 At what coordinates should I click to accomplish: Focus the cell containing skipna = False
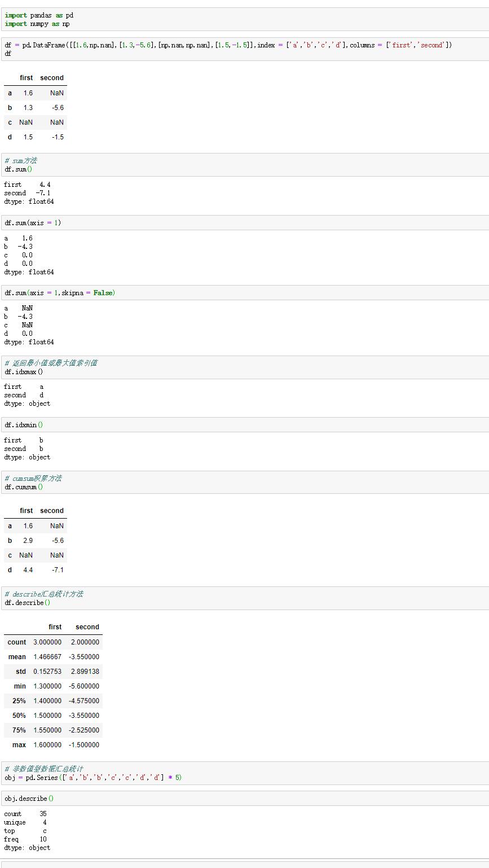click(x=244, y=293)
